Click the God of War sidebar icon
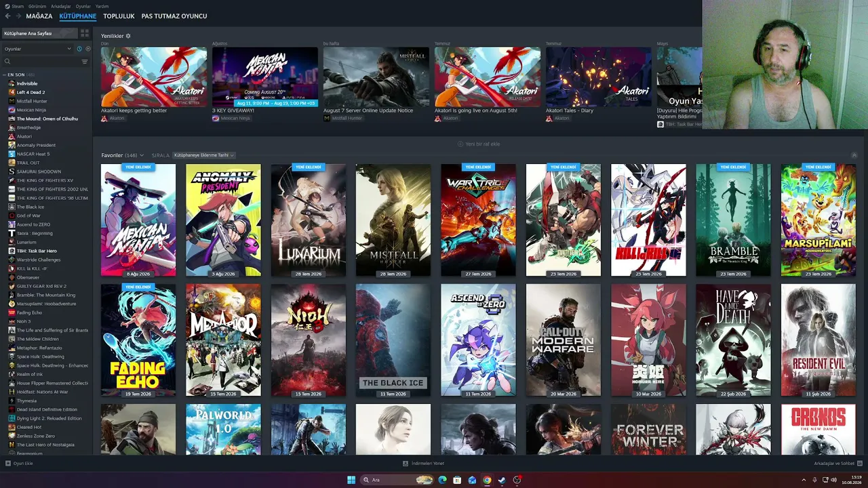868x488 pixels. pos(12,216)
